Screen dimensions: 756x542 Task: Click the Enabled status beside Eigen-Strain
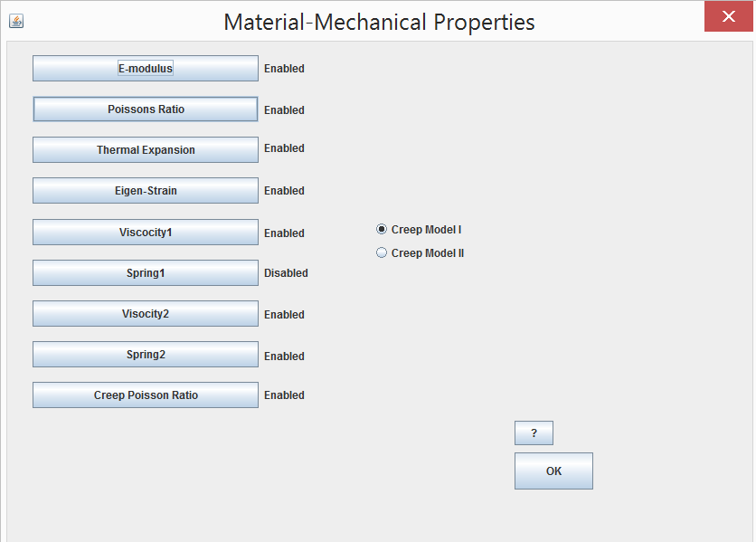click(284, 191)
